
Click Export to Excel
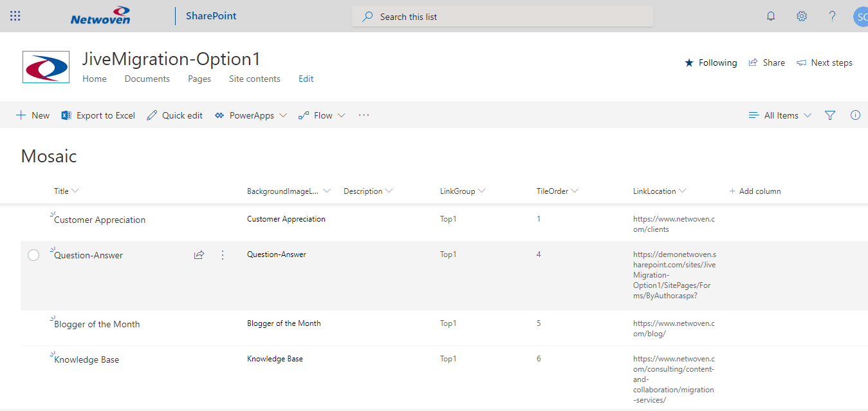(97, 115)
